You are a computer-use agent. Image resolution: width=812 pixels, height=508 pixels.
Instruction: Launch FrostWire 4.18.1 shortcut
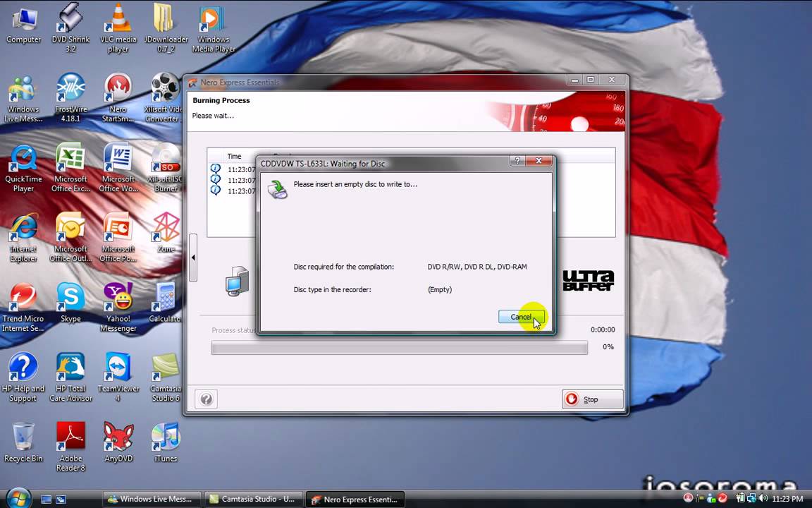[x=70, y=97]
